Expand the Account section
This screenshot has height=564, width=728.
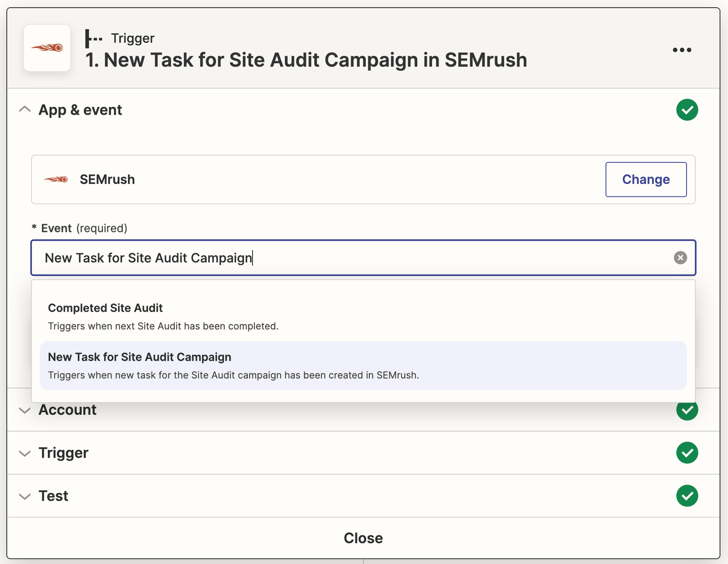tap(25, 410)
